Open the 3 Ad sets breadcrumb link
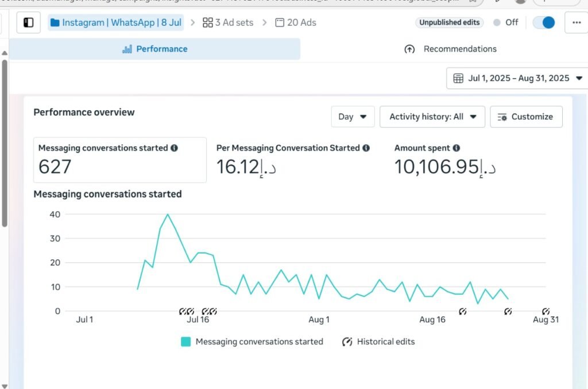Screen dimensions: 588x389 coord(228,23)
